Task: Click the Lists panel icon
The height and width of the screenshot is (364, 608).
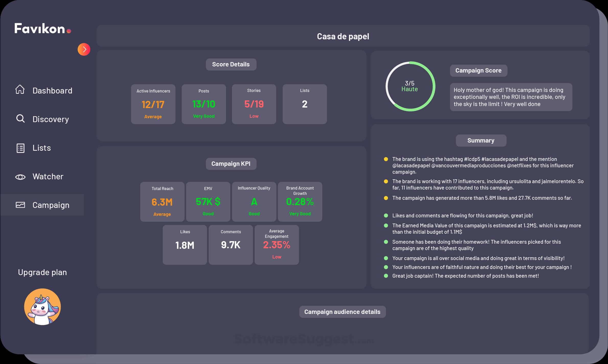Action: pyautogui.click(x=20, y=148)
